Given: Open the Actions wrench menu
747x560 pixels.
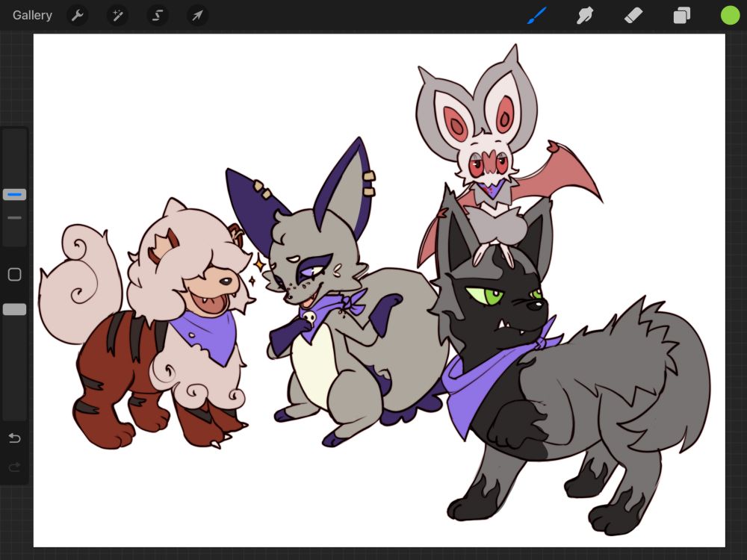Looking at the screenshot, I should (77, 16).
